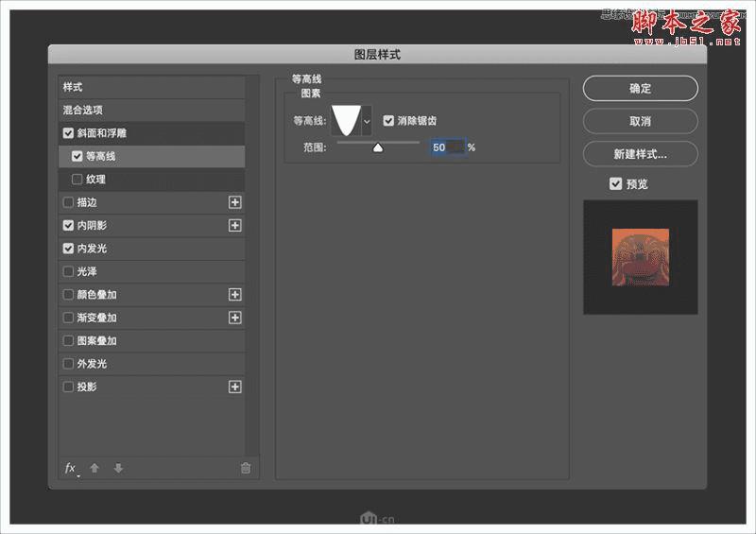Click the 范围 percentage input field

[x=448, y=147]
